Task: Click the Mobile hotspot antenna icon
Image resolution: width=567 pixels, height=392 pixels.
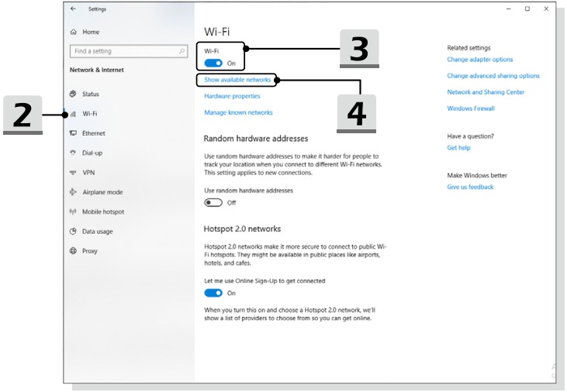Action: [73, 211]
